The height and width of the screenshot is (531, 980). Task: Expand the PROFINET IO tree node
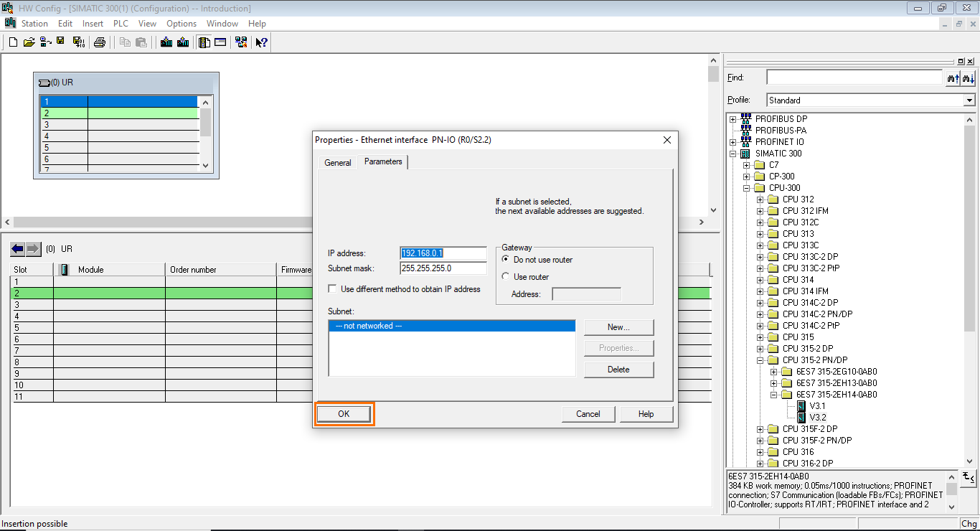733,142
